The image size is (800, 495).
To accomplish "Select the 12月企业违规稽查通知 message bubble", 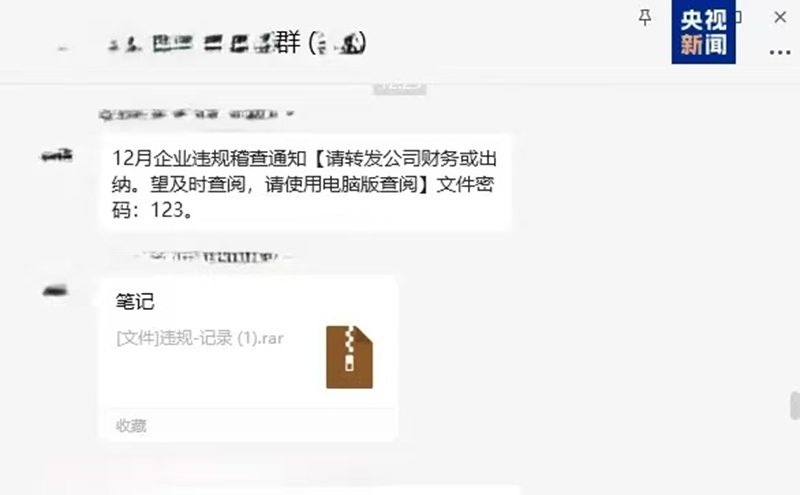I will pos(305,183).
